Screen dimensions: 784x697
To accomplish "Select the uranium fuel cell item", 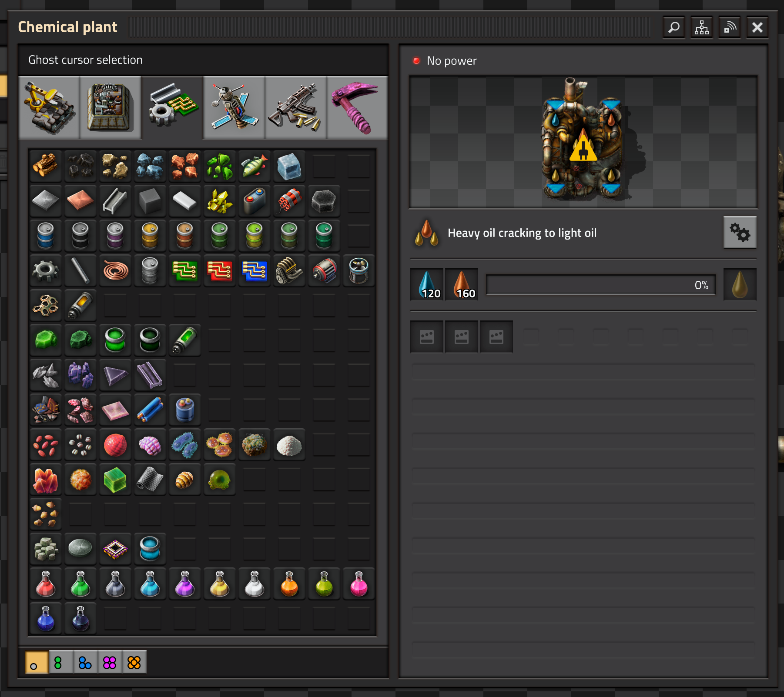I will [185, 340].
